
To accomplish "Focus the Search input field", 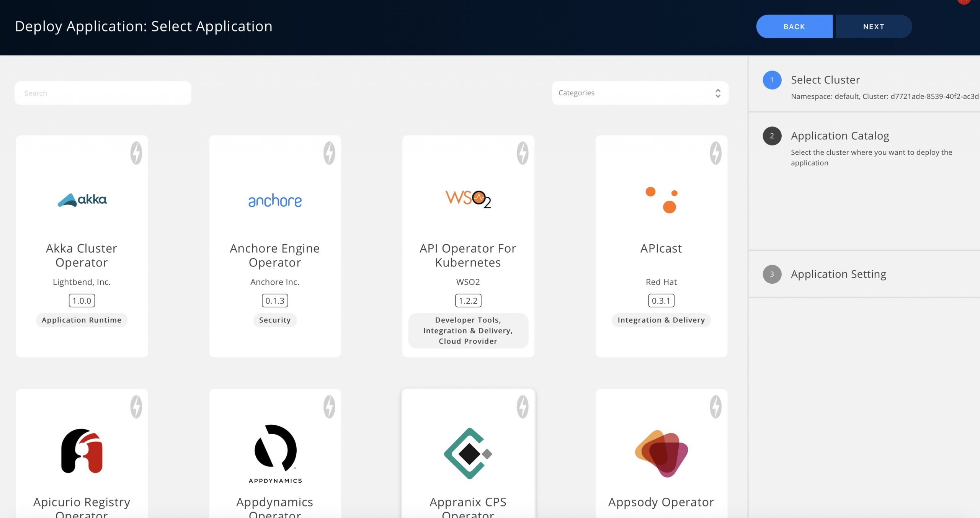I will coord(103,93).
